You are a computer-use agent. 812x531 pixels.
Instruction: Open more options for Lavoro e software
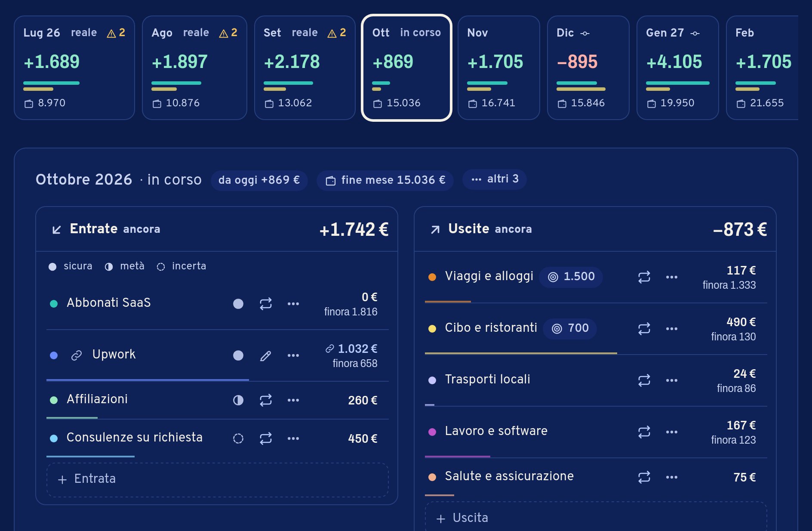click(672, 432)
